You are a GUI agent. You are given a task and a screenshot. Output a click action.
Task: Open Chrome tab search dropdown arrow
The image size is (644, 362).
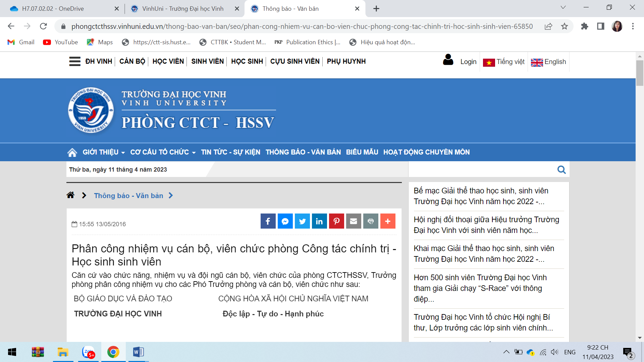[563, 7]
